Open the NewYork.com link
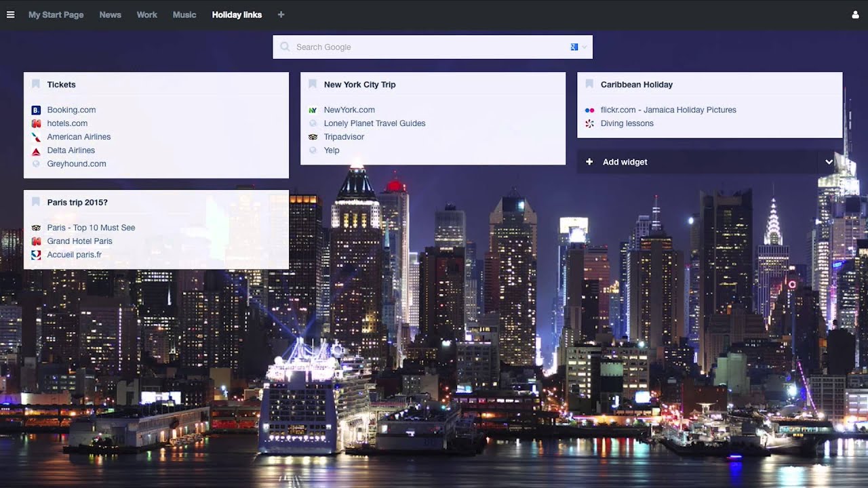Screen dimensions: 868x488 (349, 110)
